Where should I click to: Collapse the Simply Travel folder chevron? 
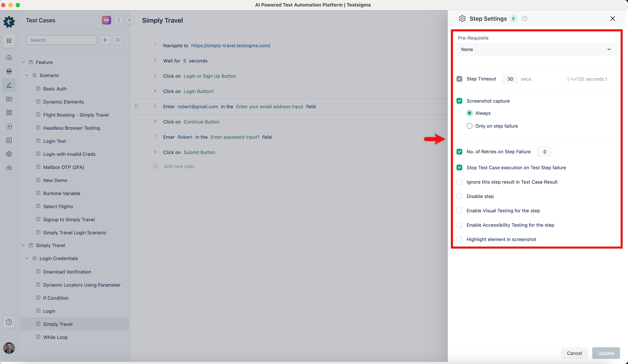23,245
